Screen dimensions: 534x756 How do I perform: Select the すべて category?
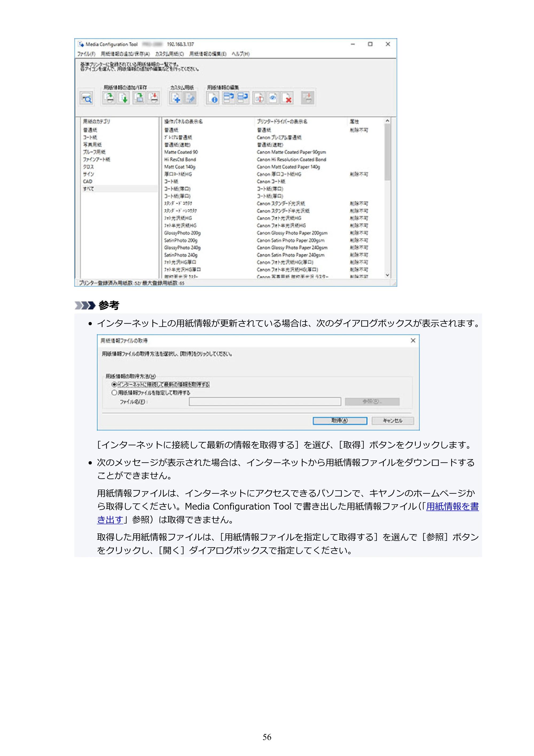[120, 189]
